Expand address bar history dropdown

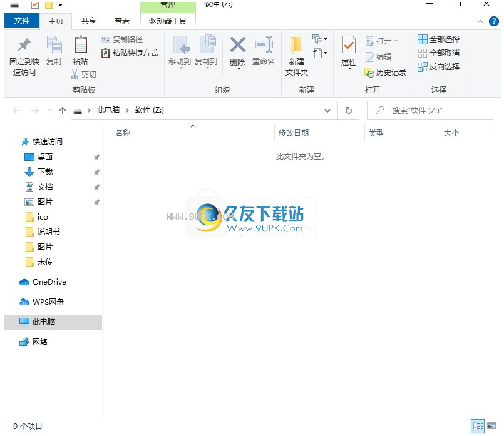327,111
